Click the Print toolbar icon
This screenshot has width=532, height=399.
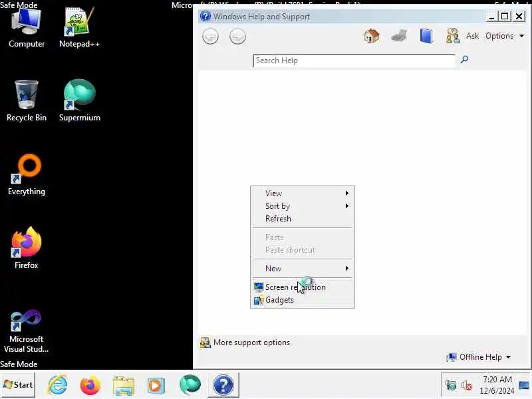click(398, 36)
